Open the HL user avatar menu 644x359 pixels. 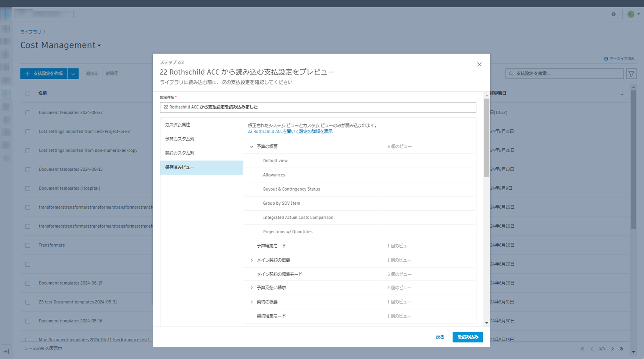click(x=630, y=14)
